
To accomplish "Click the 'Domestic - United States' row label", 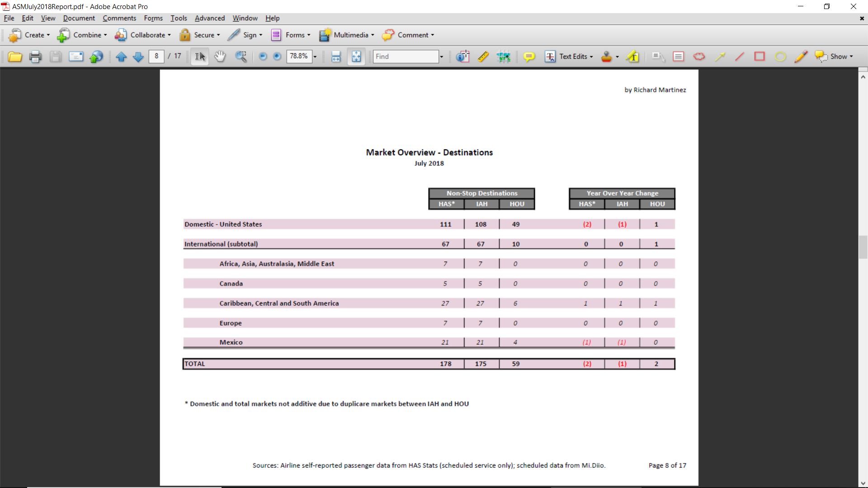I will [x=223, y=224].
